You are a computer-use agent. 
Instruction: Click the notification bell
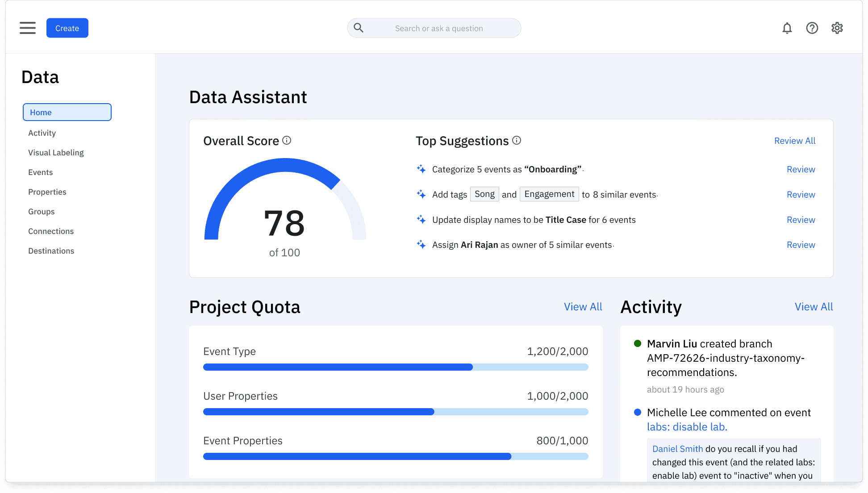click(x=787, y=28)
